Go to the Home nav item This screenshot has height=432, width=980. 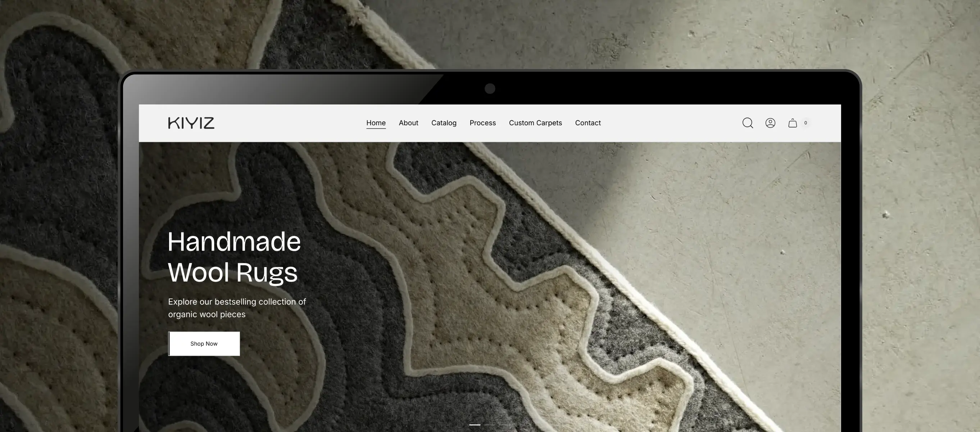click(x=376, y=123)
